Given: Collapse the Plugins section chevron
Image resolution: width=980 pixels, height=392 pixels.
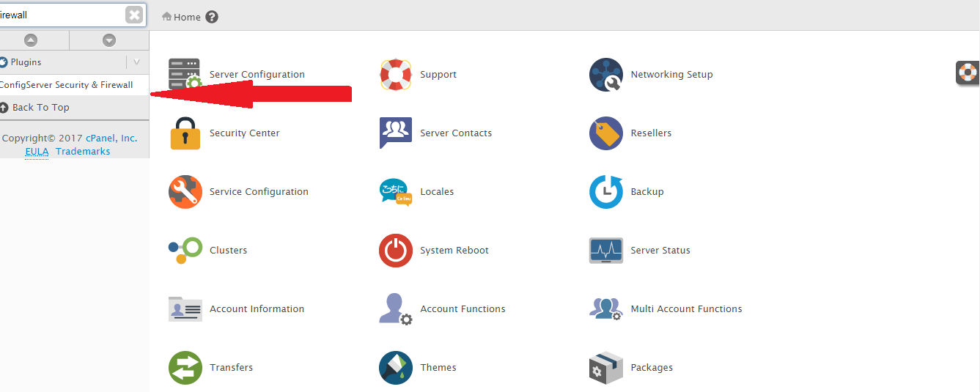Looking at the screenshot, I should coord(136,62).
